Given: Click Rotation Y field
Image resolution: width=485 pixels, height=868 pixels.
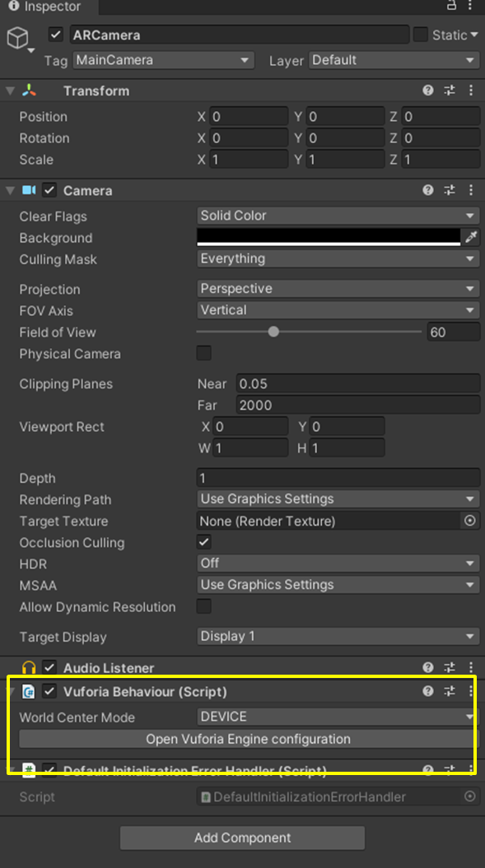Looking at the screenshot, I should [x=345, y=138].
